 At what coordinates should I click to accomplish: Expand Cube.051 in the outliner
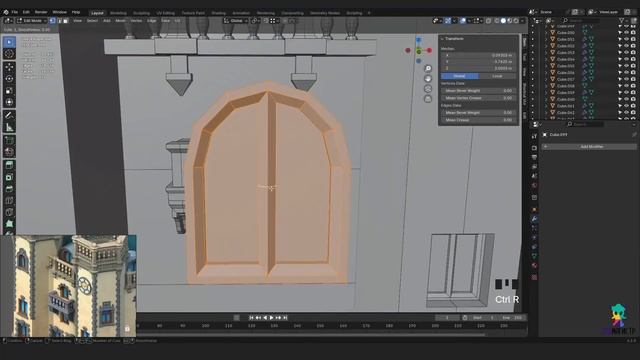[x=547, y=39]
